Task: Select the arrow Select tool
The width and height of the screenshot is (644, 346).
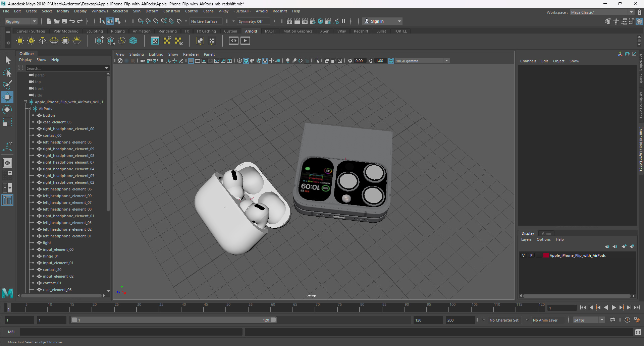Action: point(7,60)
